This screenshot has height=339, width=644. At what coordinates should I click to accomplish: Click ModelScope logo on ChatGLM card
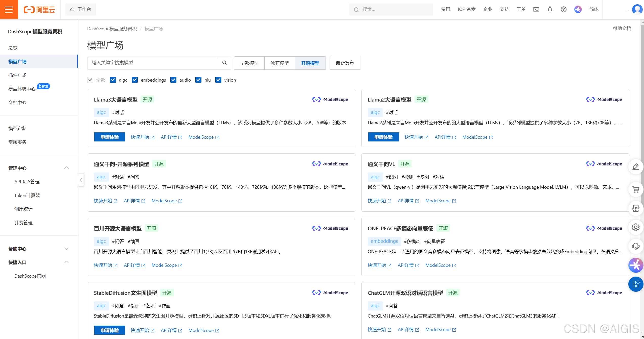[604, 293]
